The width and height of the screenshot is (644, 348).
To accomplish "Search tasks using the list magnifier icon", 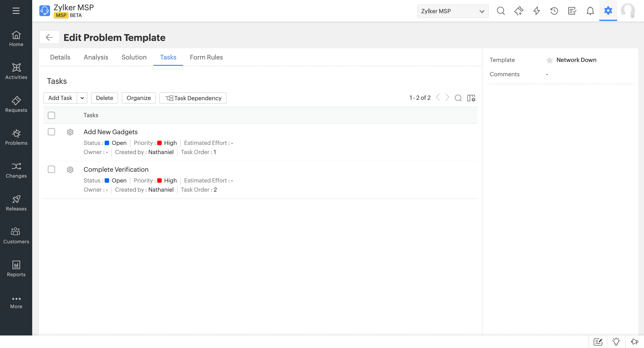I will coord(458,98).
